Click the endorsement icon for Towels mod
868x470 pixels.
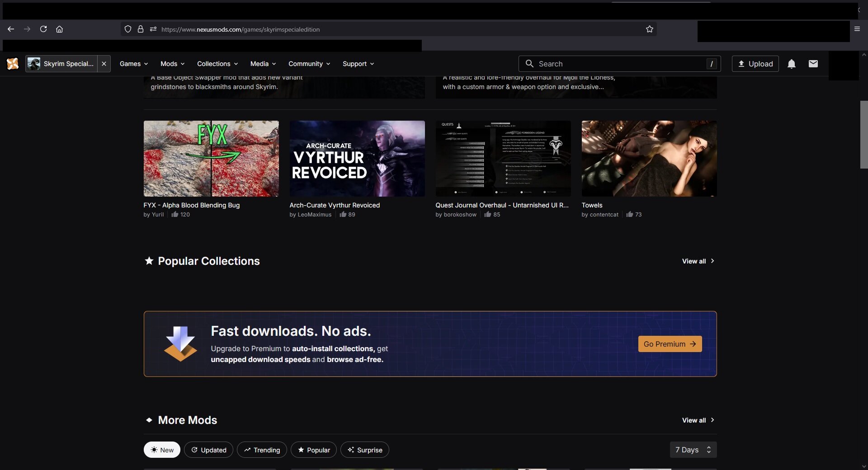(629, 214)
